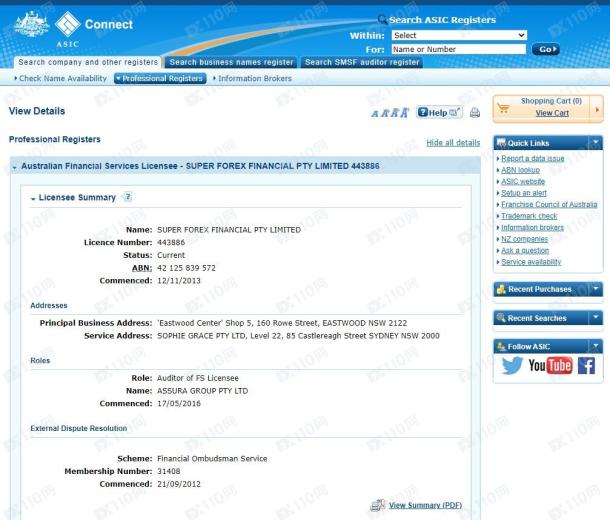Click the Status value Current
Image resolution: width=610 pixels, height=520 pixels.
(x=171, y=255)
